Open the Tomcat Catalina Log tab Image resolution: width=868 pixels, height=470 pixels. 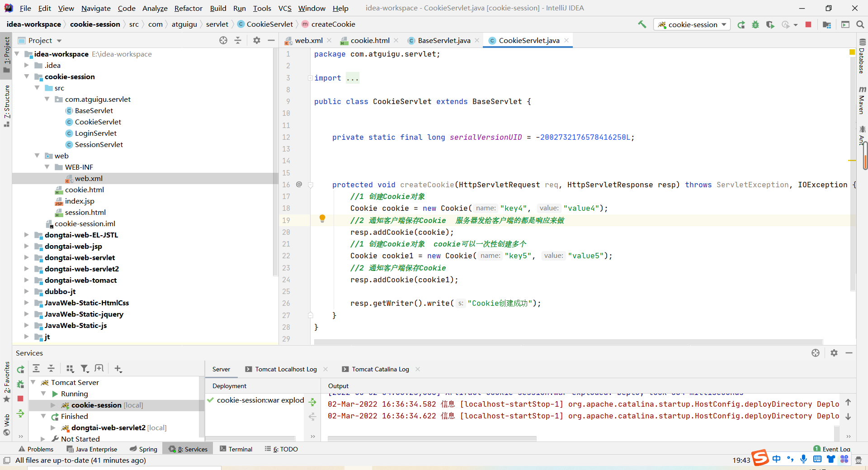[380, 369]
